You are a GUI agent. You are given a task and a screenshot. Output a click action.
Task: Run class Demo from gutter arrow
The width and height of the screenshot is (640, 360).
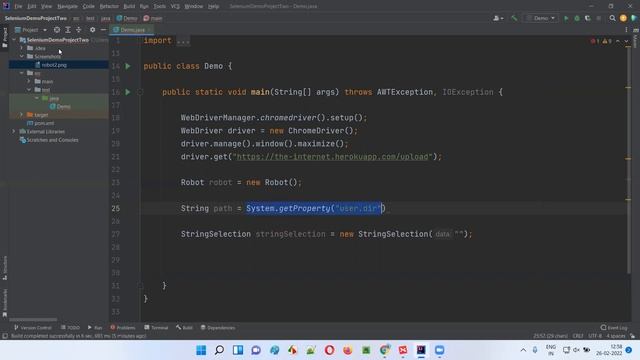point(128,66)
